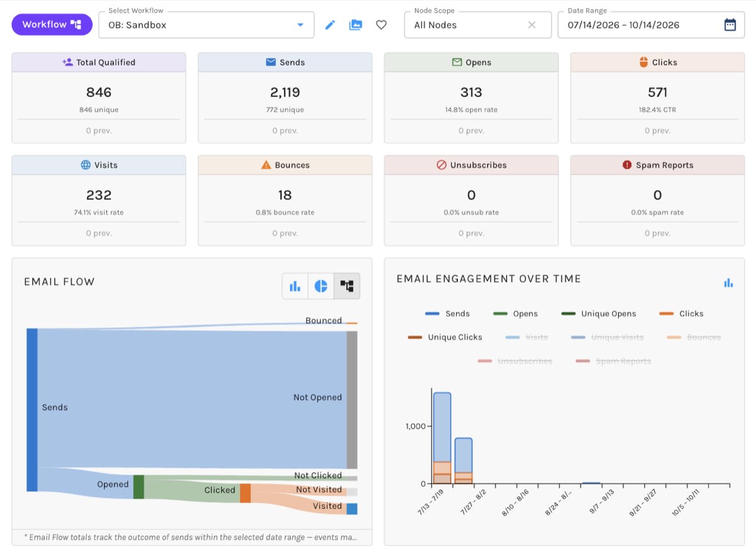756x554 pixels.
Task: Click the 7/13 - 7/19 chart bar
Action: tap(442, 438)
